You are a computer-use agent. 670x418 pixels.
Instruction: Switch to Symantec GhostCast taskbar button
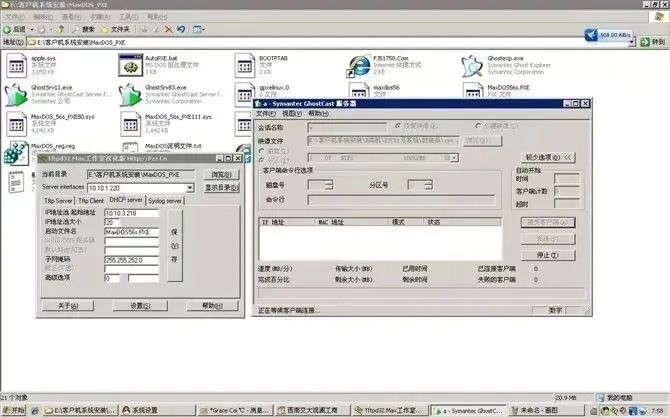[x=469, y=410]
